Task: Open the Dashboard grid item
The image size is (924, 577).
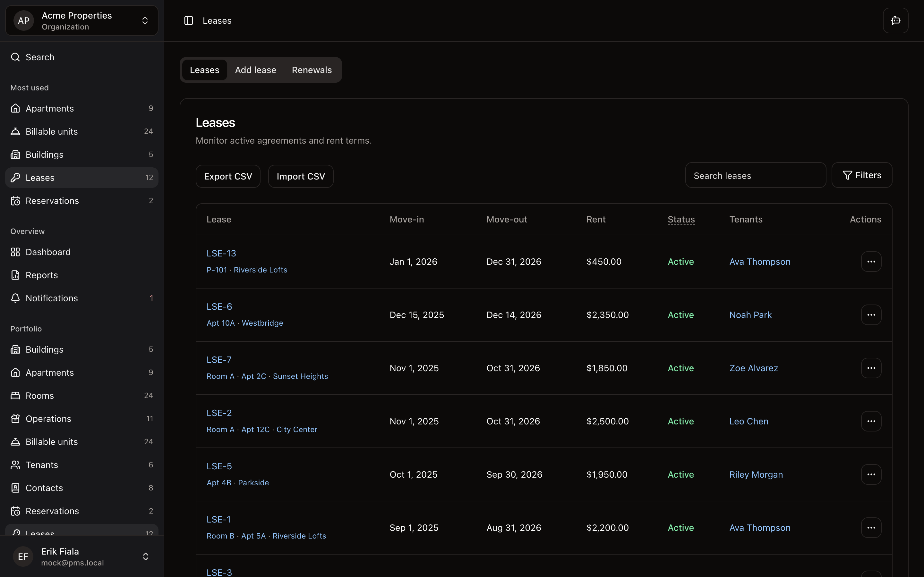Action: [x=48, y=252]
